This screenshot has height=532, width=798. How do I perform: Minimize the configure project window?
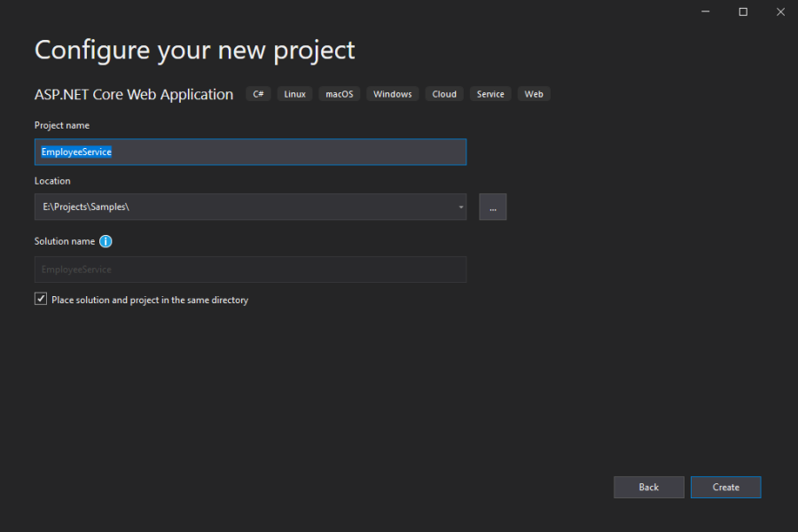point(706,12)
